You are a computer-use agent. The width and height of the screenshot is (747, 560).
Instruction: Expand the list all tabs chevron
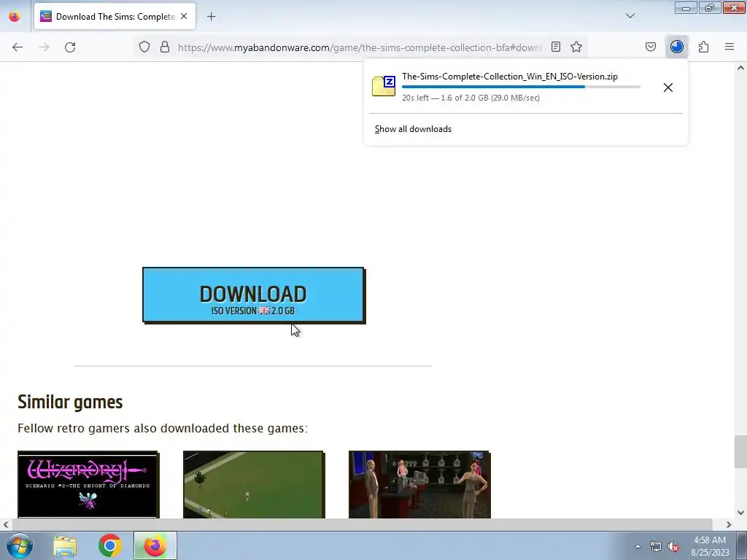coord(630,16)
